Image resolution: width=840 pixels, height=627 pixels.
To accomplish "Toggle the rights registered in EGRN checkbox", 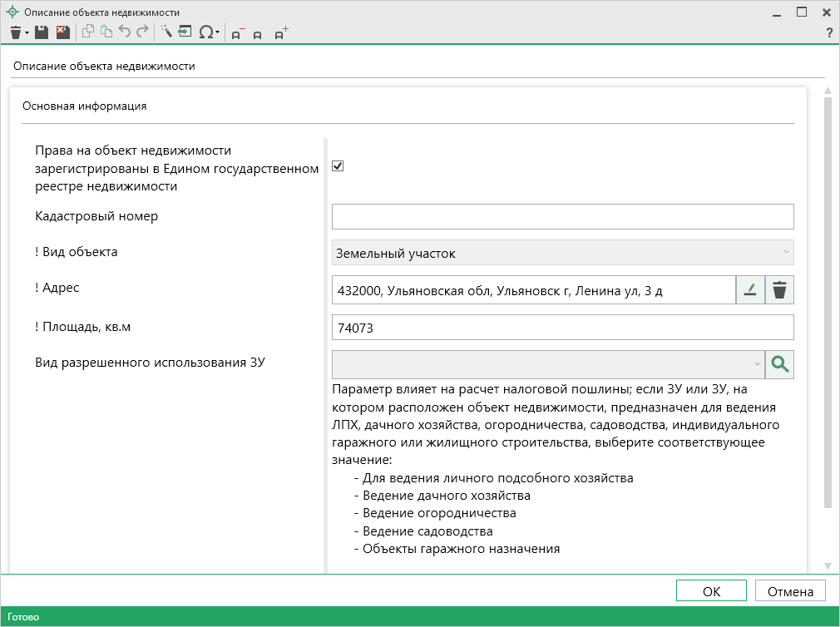I will [x=338, y=166].
